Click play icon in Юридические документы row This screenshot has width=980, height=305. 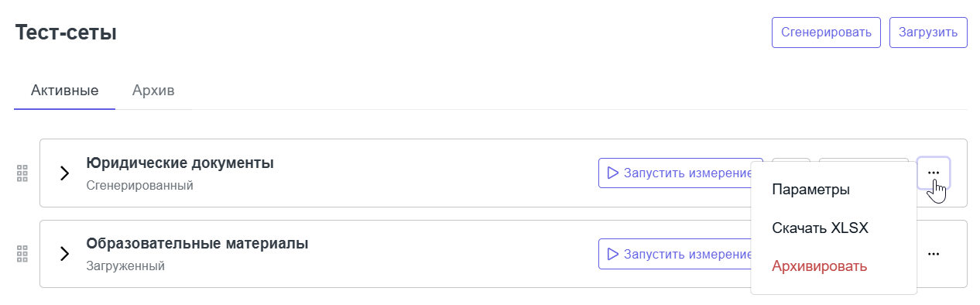[x=613, y=173]
